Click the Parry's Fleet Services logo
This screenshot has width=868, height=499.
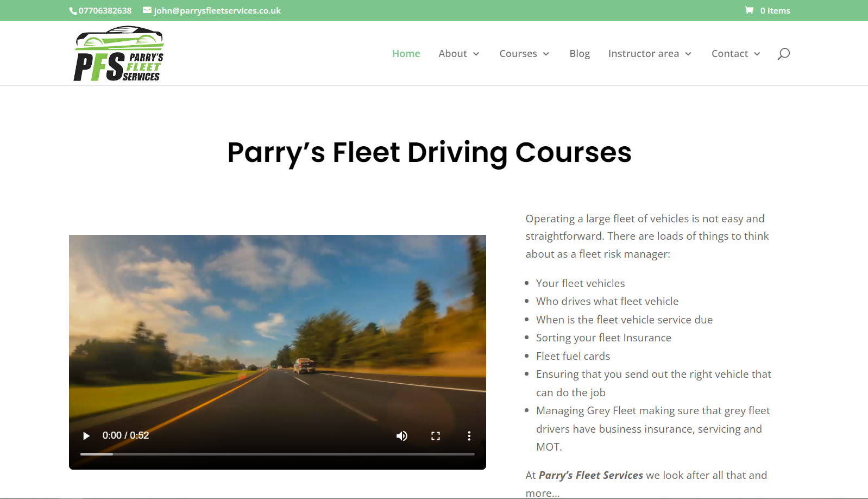tap(119, 54)
